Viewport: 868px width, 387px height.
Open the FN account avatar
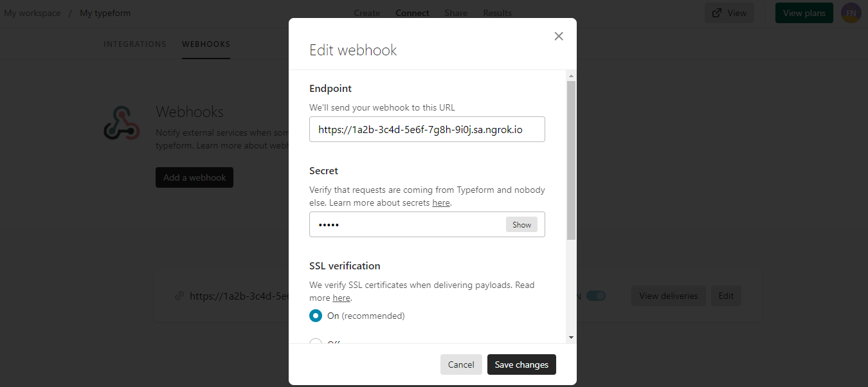point(851,12)
